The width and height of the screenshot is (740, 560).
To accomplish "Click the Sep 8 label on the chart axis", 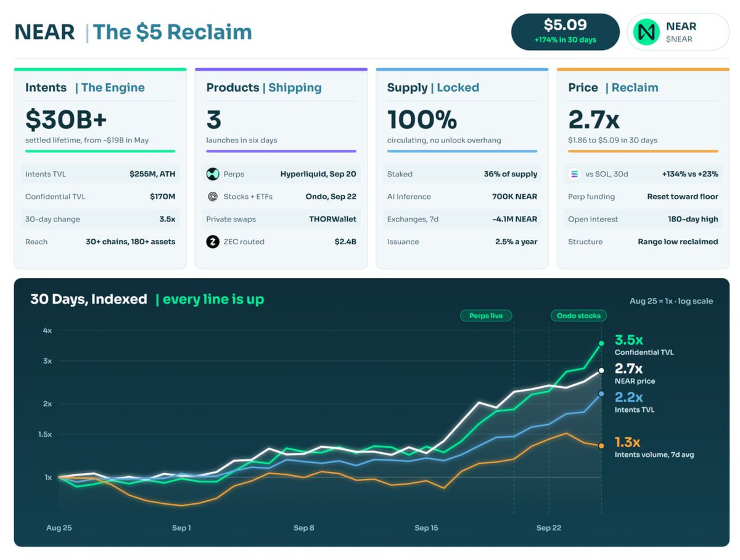I will pos(304,528).
